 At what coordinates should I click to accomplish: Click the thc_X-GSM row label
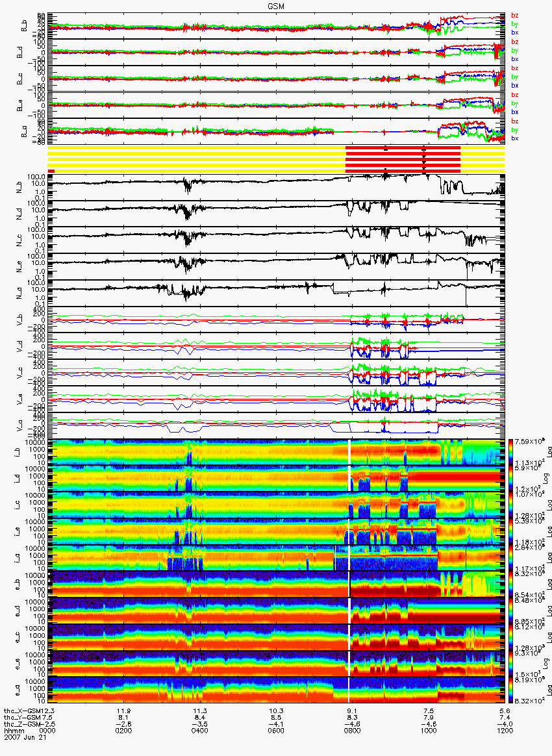[x=23, y=711]
